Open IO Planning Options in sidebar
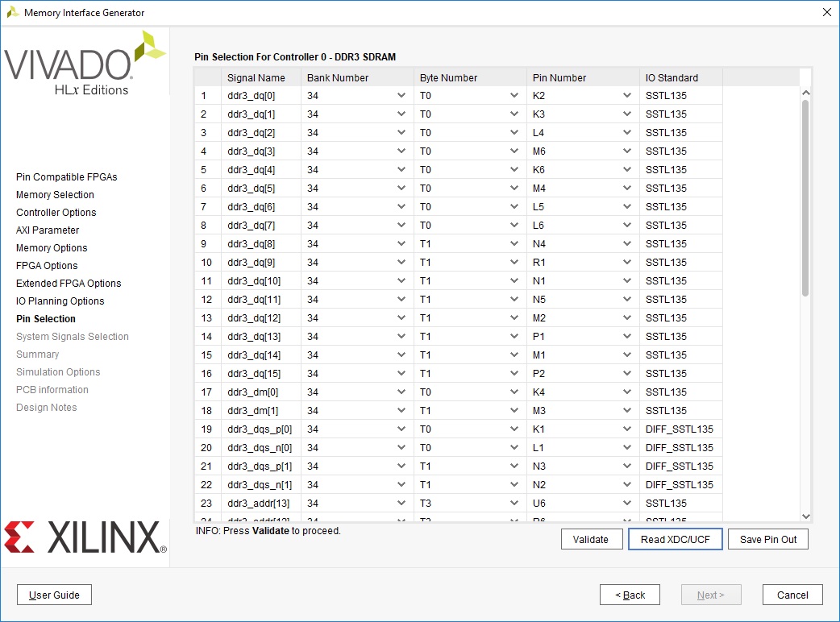This screenshot has width=840, height=622. [60, 301]
